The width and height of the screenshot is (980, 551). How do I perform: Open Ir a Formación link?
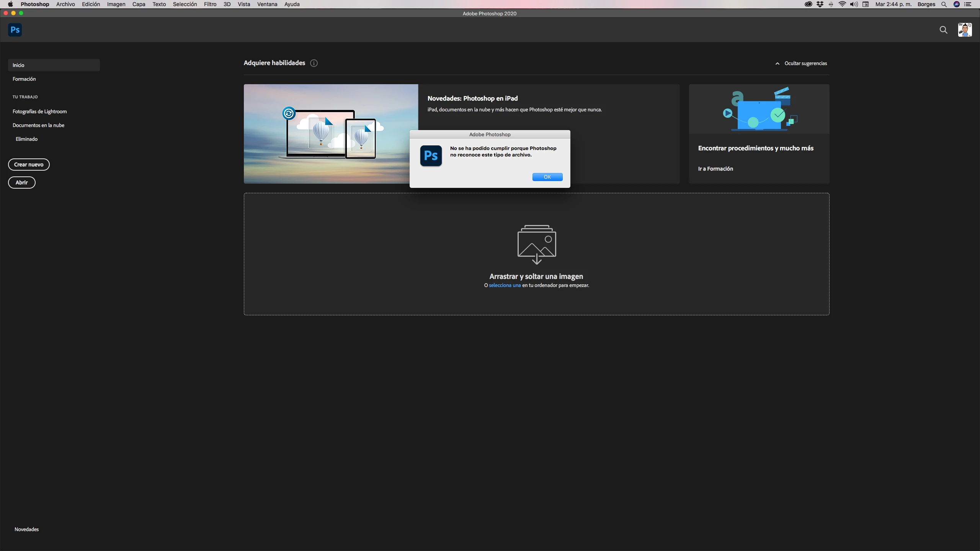click(x=715, y=169)
